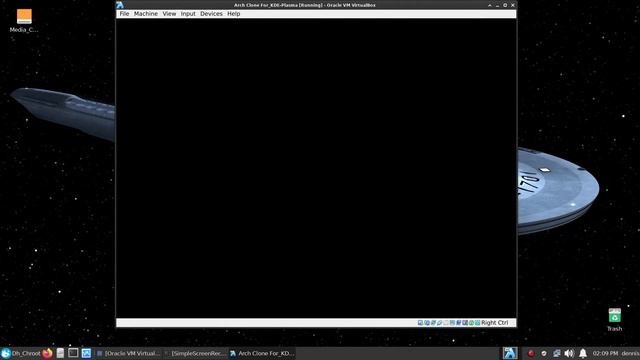Open the Input menu

[x=188, y=13]
